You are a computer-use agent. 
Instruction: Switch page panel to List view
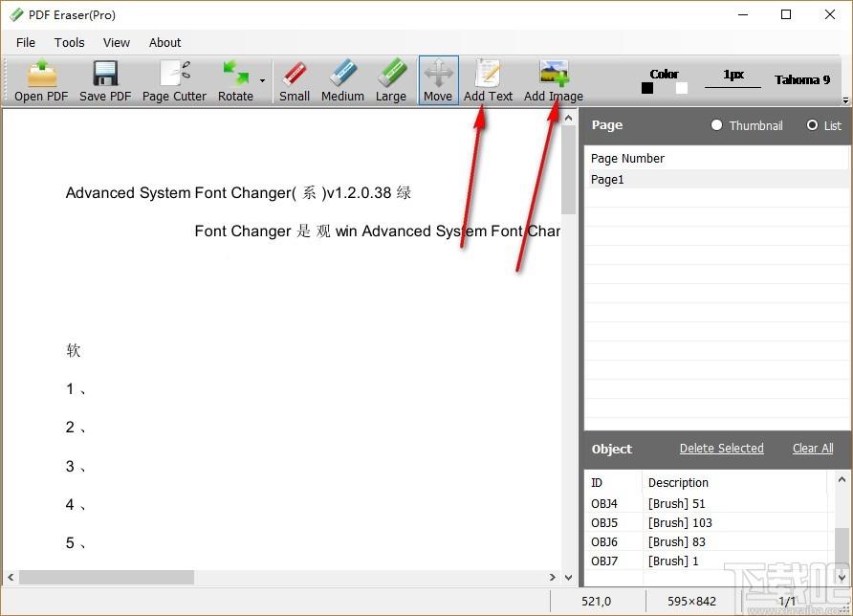823,125
